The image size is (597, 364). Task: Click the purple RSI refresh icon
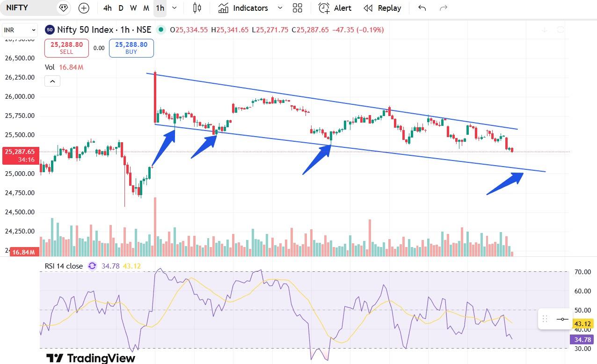(x=92, y=266)
